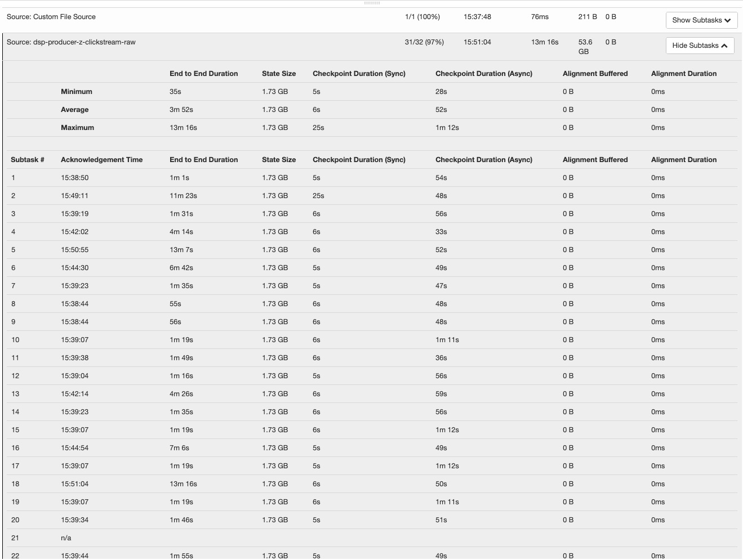Click the down chevron on Show Subtasks
Viewport: 743px width, 560px height.
pyautogui.click(x=728, y=20)
